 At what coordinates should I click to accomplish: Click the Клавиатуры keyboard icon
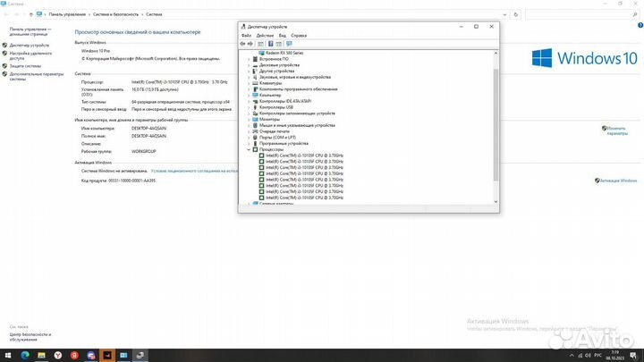pos(255,83)
